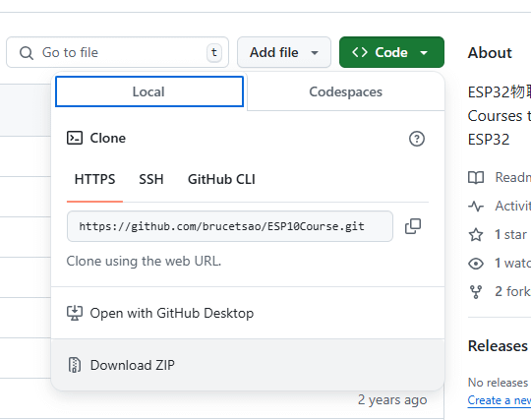Click the Activity pulse icon
Screen dimensions: 531x420
point(476,206)
